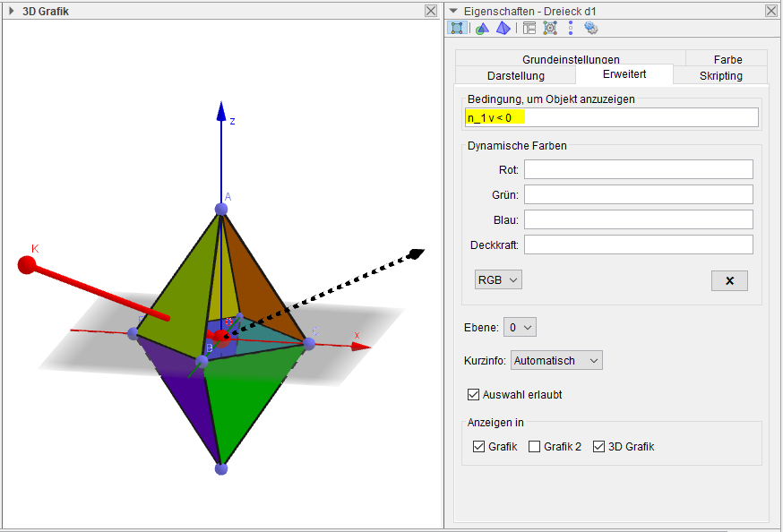
Task: Click the Rot dynamic color field
Action: click(x=638, y=169)
